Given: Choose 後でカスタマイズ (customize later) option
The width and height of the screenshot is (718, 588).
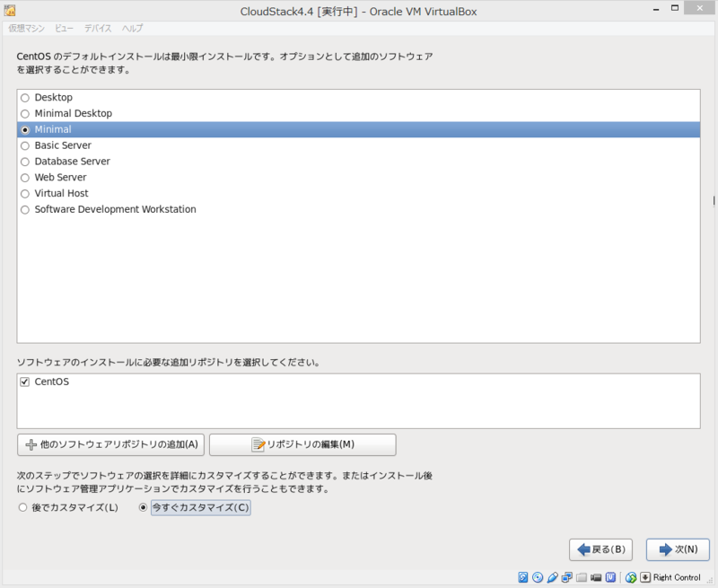Looking at the screenshot, I should point(24,506).
